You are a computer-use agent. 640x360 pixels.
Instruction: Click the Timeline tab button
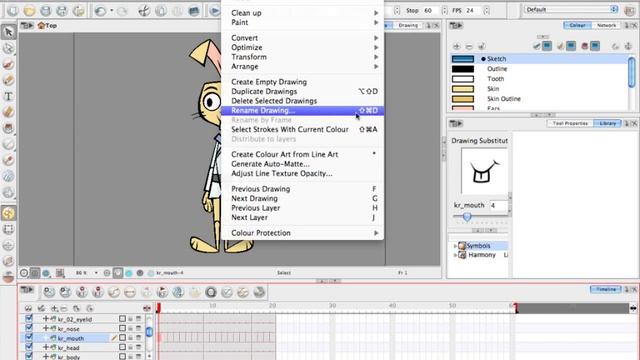pos(606,289)
